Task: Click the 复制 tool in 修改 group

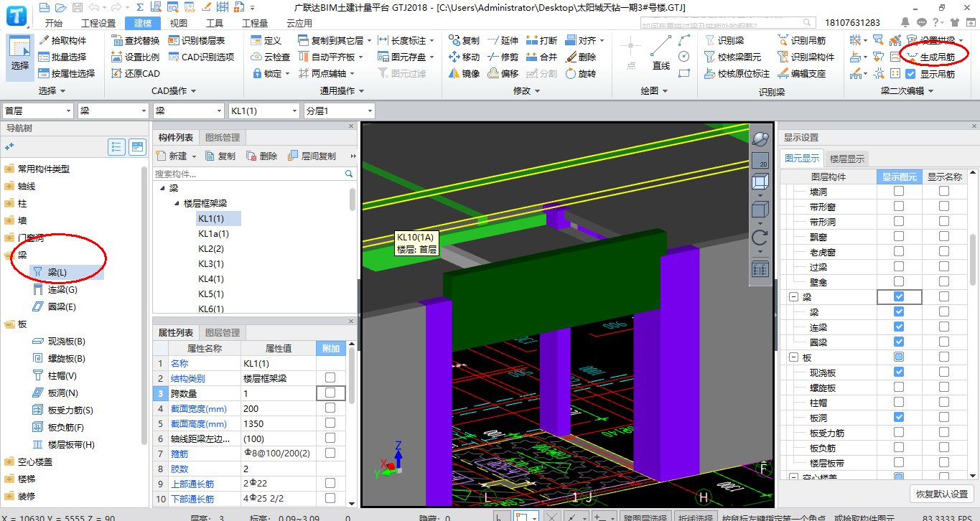Action: point(464,40)
